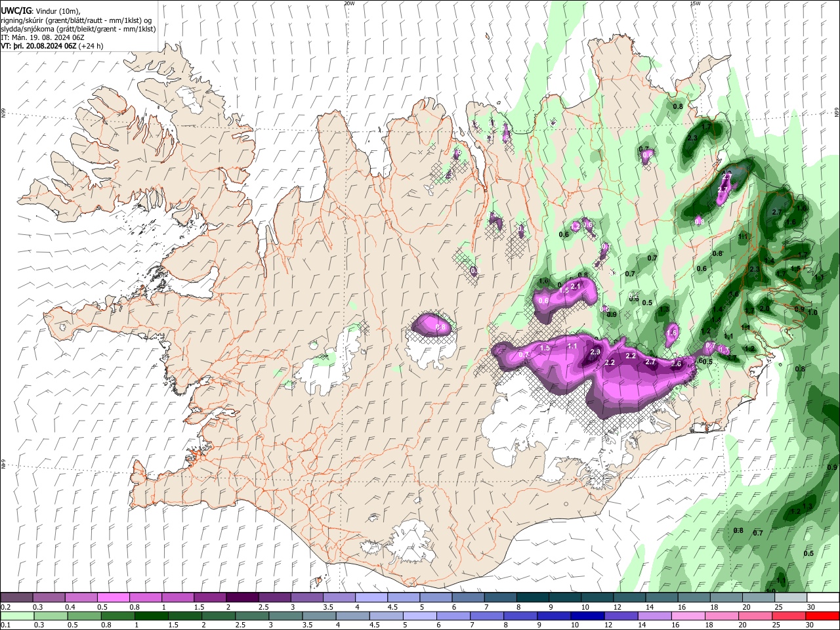Viewport: 840px width, 630px height.
Task: Click the '3.5' label under the snow legend
Action: [x=328, y=607]
